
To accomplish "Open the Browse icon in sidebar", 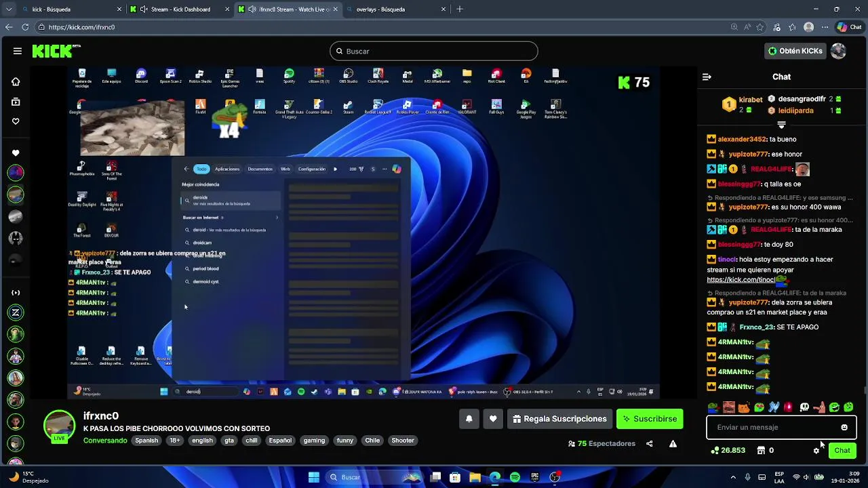I will tap(16, 102).
